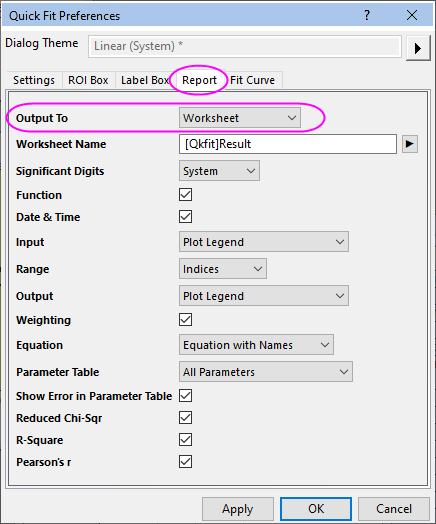Click the Significant Digits label
Image resolution: width=436 pixels, height=524 pixels.
(x=60, y=171)
